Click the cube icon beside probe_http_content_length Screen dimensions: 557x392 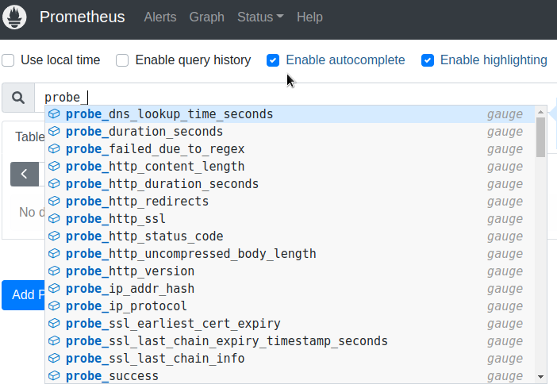pyautogui.click(x=54, y=166)
